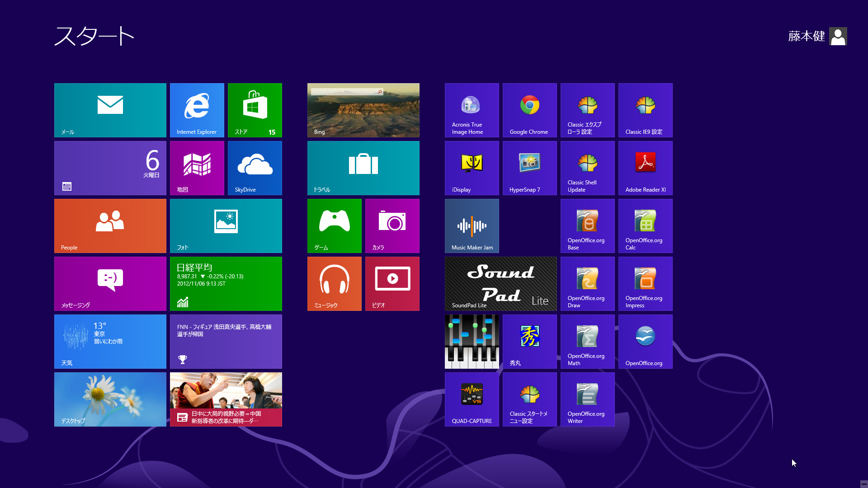This screenshot has height=488, width=868.
Task: Open the SkyDrive tile
Action: coord(255,168)
